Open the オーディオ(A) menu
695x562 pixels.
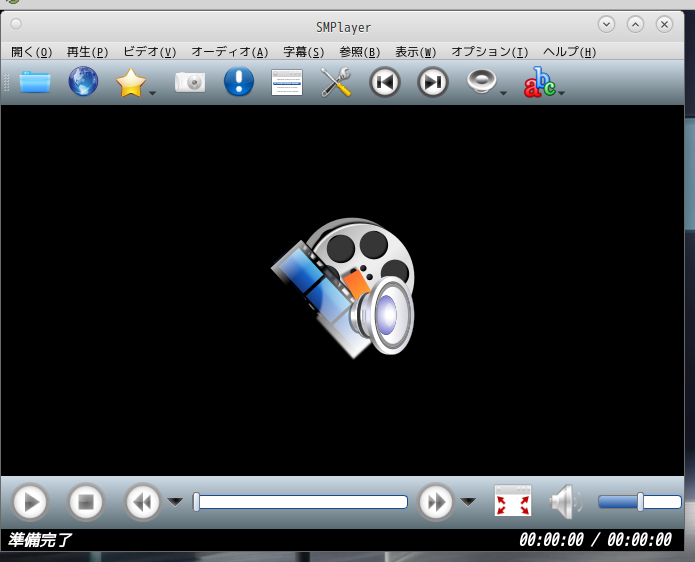pyautogui.click(x=230, y=52)
